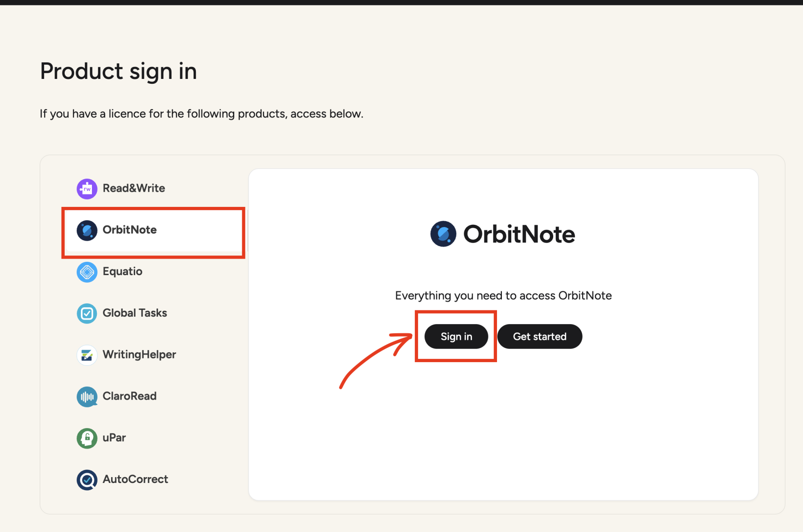Click the Read&Write puzzle icon
Screen dimensions: 803x532
(87, 189)
